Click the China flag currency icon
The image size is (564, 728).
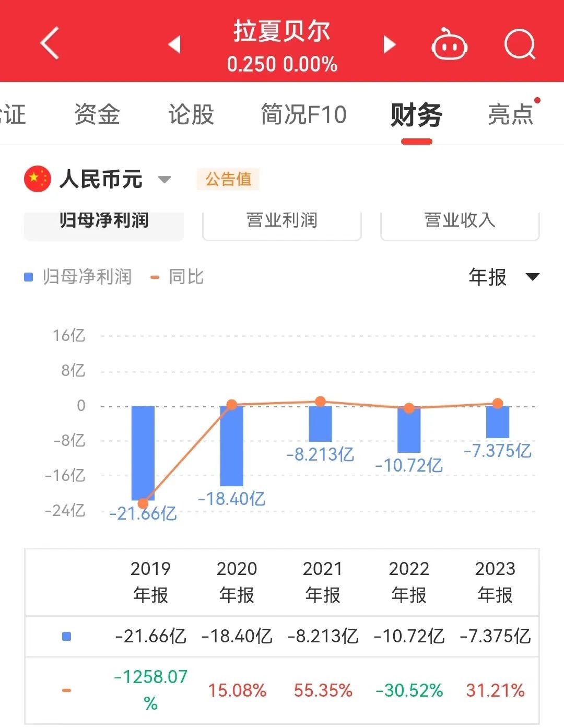[37, 179]
